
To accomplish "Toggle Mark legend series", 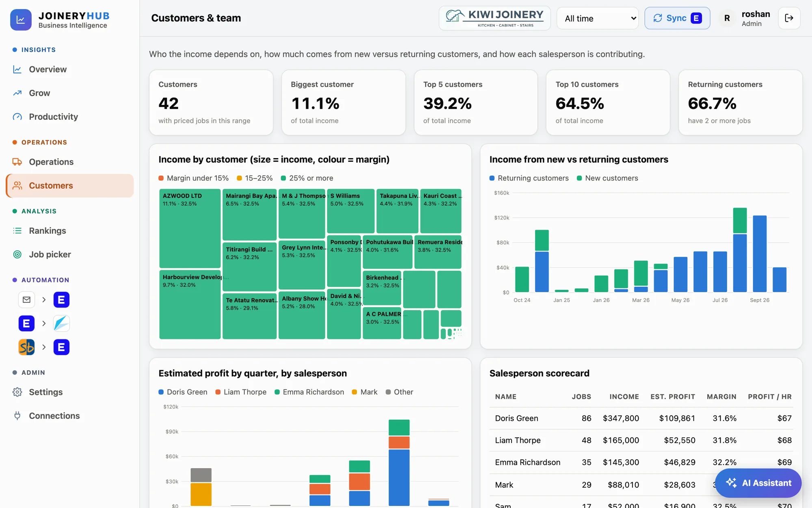I will [x=365, y=392].
